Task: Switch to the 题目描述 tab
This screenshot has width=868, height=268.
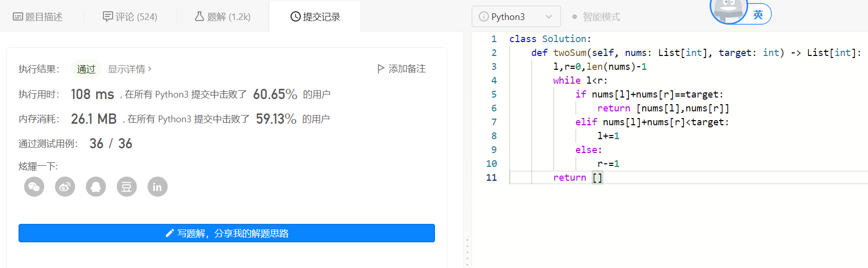Action: click(38, 17)
